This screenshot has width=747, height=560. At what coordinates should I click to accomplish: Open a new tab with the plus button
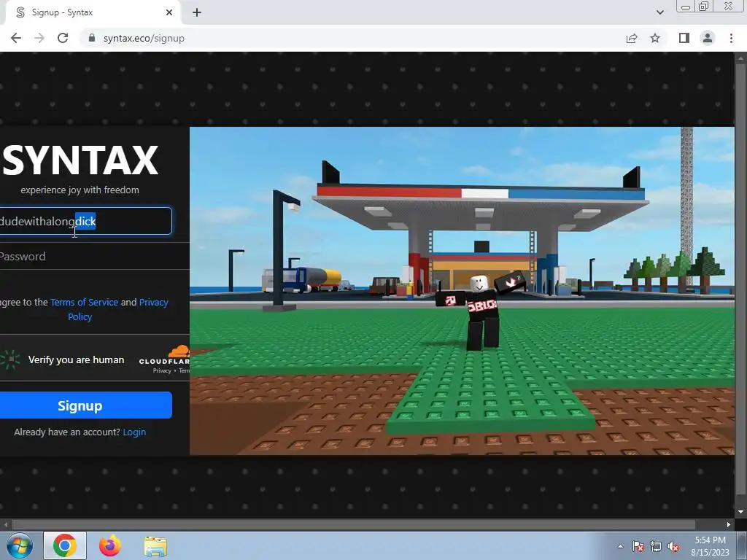click(197, 12)
